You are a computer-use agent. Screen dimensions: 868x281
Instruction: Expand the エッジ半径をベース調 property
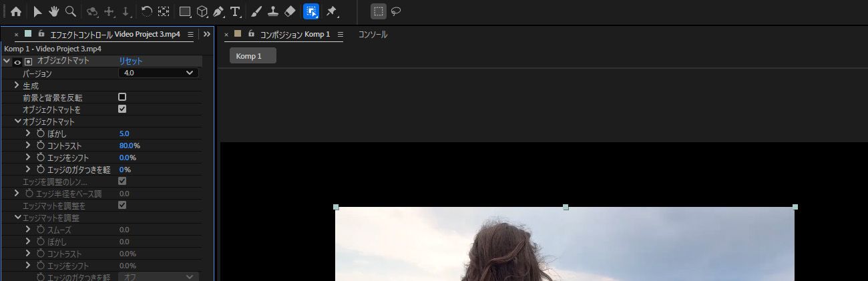(17, 193)
